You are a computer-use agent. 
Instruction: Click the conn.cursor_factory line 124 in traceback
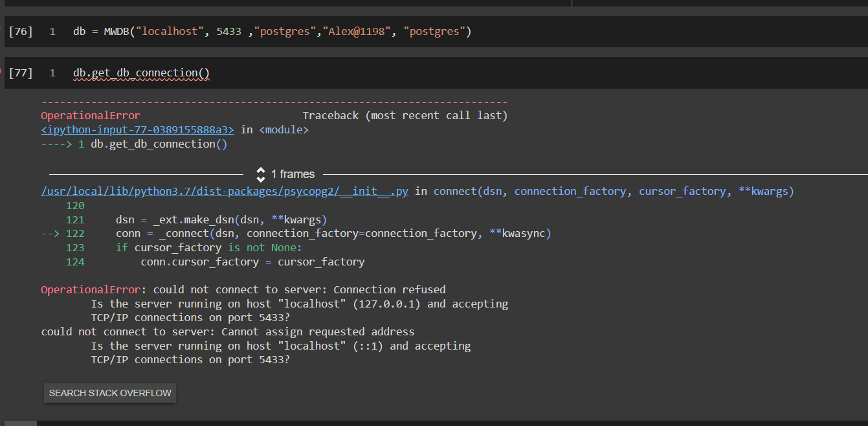[x=252, y=262]
